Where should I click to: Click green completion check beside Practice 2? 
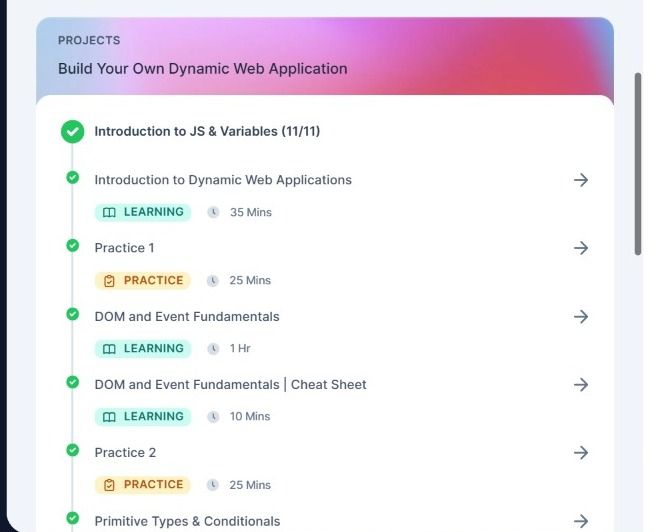tap(72, 450)
